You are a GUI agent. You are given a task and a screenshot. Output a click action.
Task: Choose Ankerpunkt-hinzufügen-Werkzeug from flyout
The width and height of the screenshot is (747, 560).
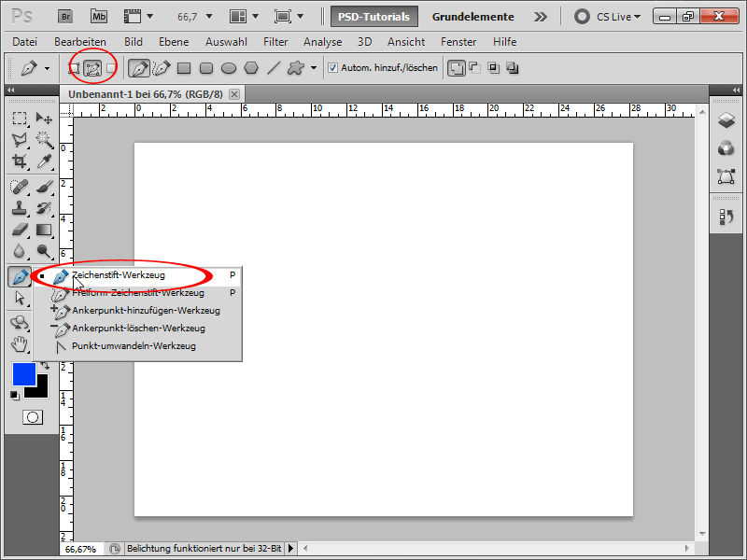[138, 311]
